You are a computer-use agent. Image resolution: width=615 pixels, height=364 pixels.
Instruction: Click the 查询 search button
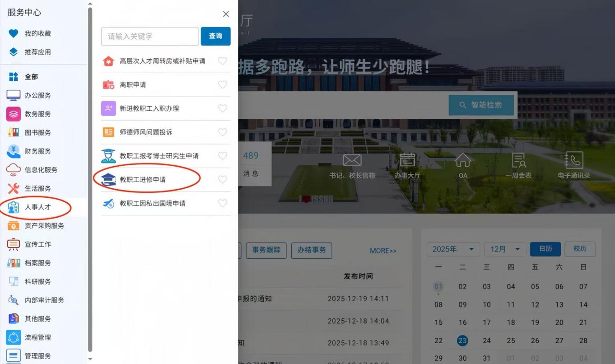point(215,36)
